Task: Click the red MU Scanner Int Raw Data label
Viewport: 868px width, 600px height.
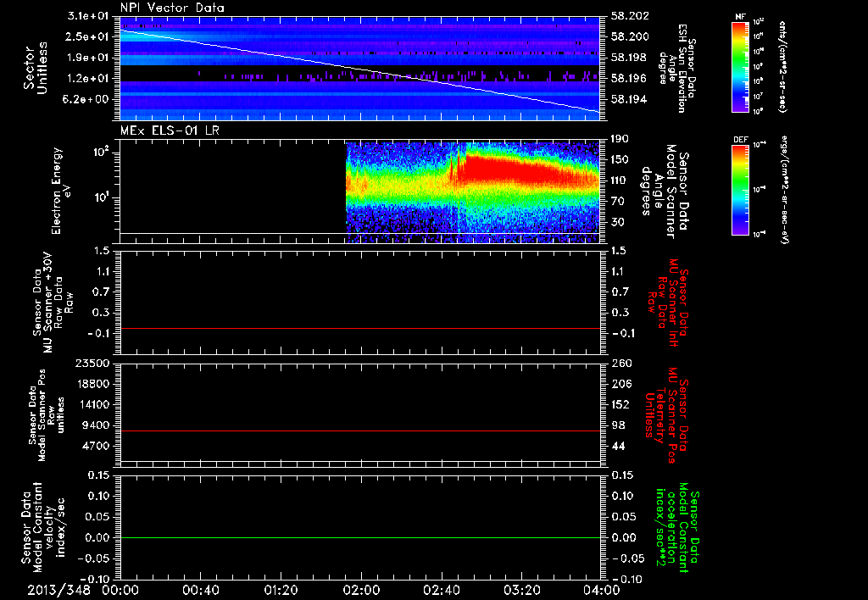Action: pos(667,303)
